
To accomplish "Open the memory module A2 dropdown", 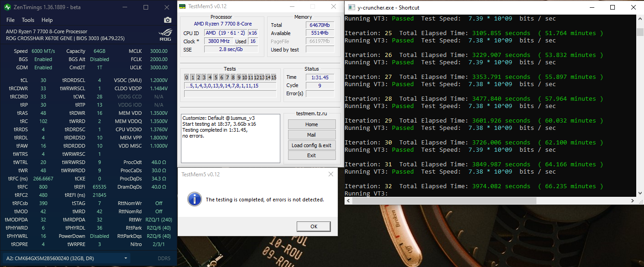I will point(66,258).
